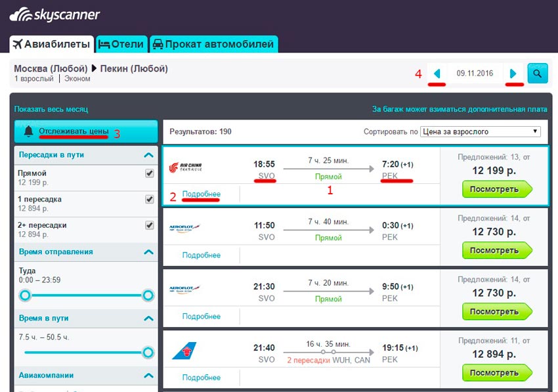Click the 09.11.2016 date field

475,74
